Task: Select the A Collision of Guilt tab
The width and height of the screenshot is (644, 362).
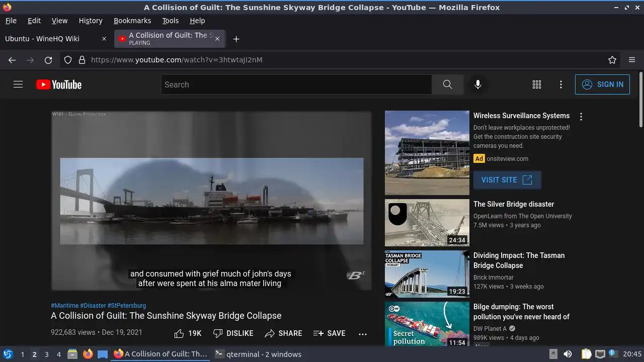Action: [170, 39]
